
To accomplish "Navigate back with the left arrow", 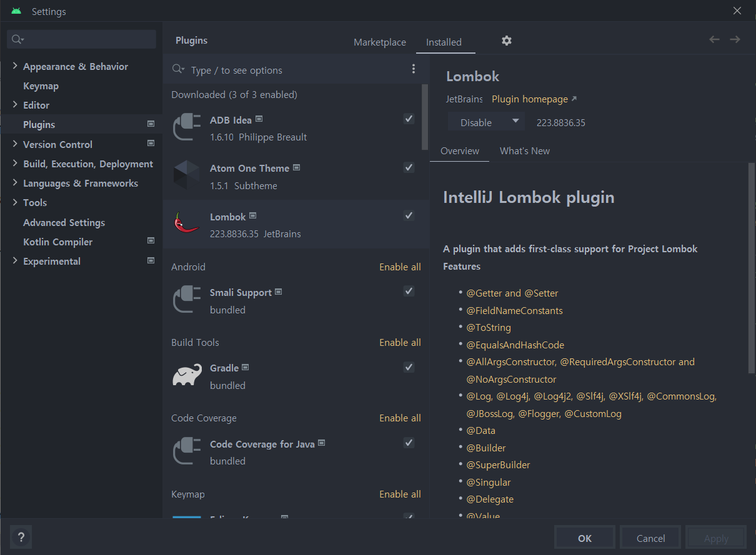I will [714, 39].
